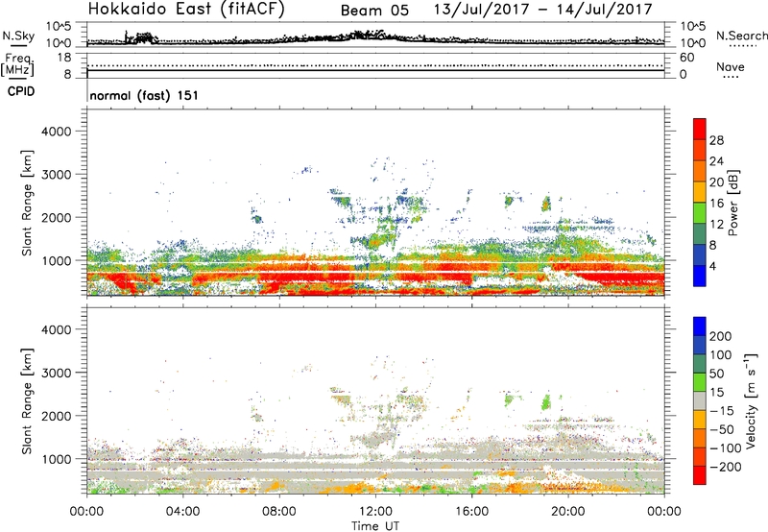Click the yellow 16–20 dB power colorbar segment
The image size is (768, 532).
pos(700,192)
